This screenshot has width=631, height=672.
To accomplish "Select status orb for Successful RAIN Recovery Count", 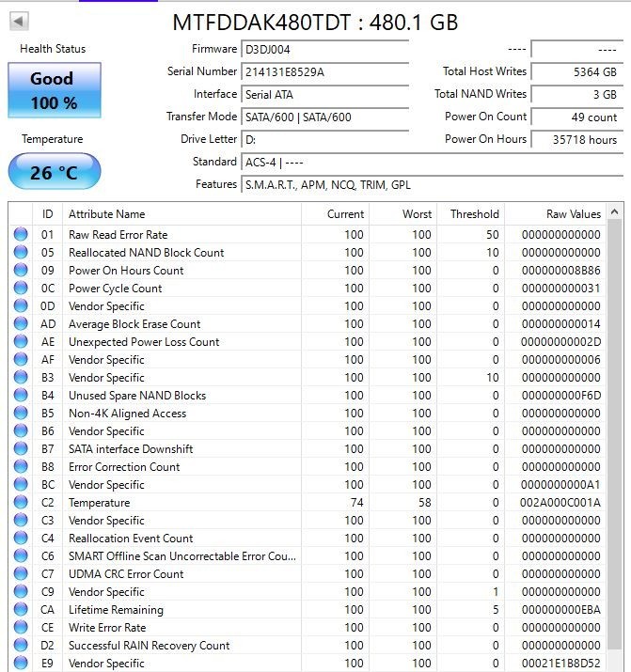I will pyautogui.click(x=21, y=645).
